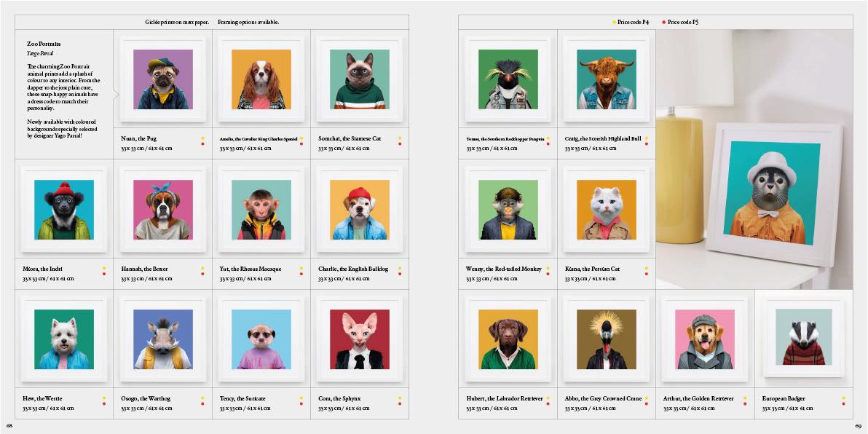Image resolution: width=868 pixels, height=434 pixels.
Task: Open the Scottish Highland Bull portrait
Action: pyautogui.click(x=606, y=79)
